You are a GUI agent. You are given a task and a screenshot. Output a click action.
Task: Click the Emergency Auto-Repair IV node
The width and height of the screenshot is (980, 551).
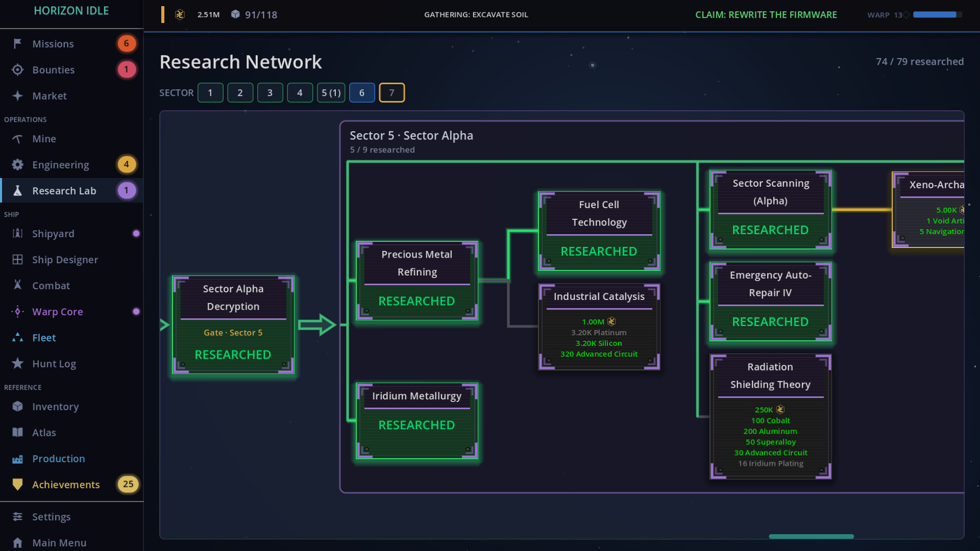770,301
